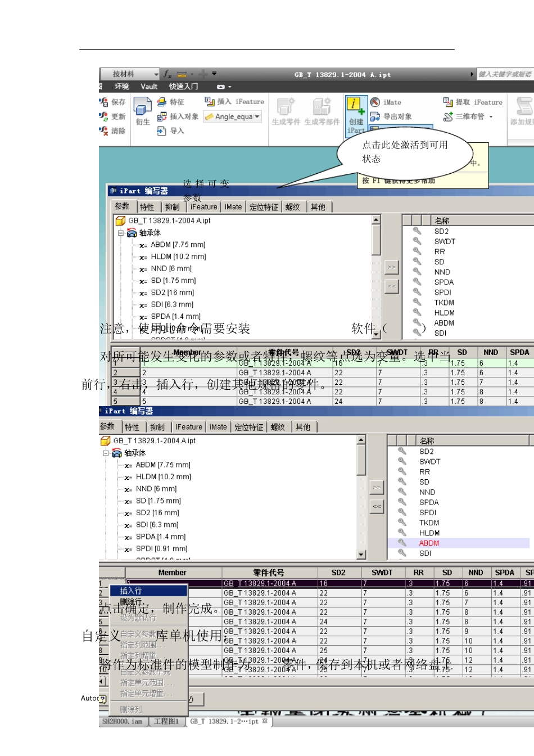Collapse 轴承体 node in upper editor tree
The height and width of the screenshot is (756, 534).
pos(120,232)
